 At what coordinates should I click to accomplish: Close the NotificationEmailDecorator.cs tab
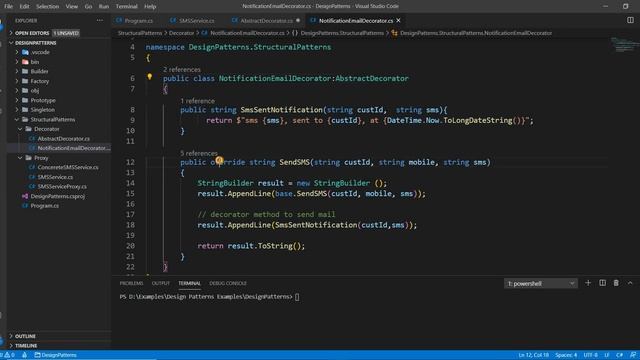pos(398,20)
